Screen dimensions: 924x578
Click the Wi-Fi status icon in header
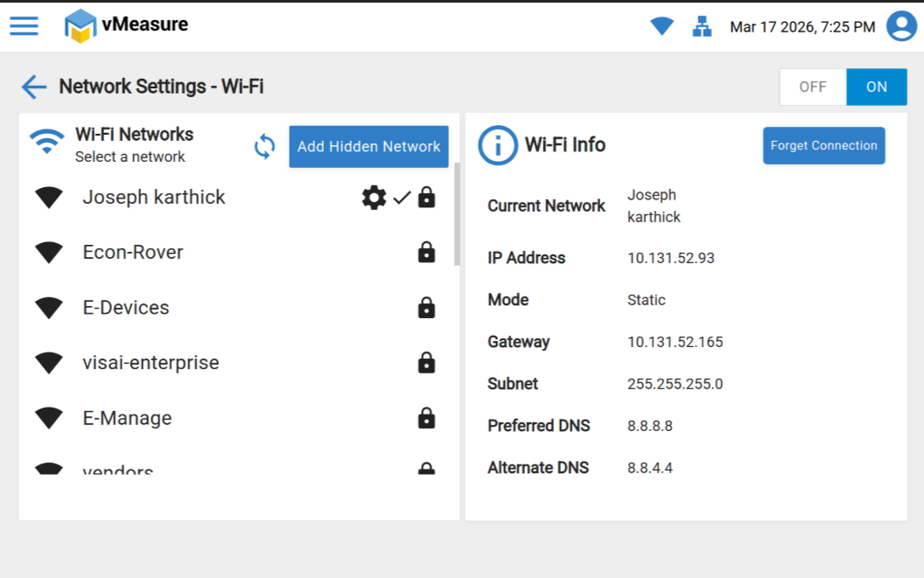tap(661, 26)
